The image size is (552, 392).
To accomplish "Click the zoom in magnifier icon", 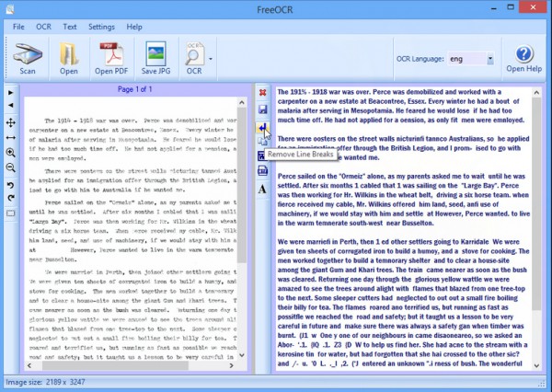I will coord(10,153).
